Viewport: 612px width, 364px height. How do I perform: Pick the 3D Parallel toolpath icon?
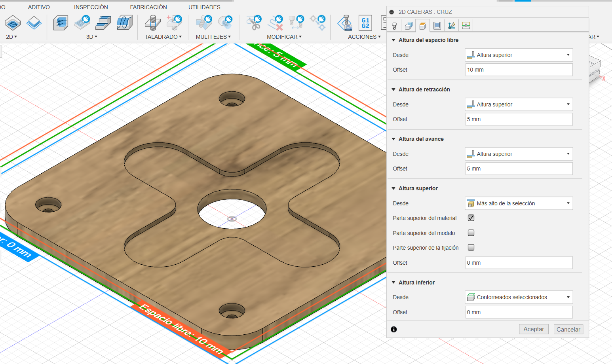(103, 23)
